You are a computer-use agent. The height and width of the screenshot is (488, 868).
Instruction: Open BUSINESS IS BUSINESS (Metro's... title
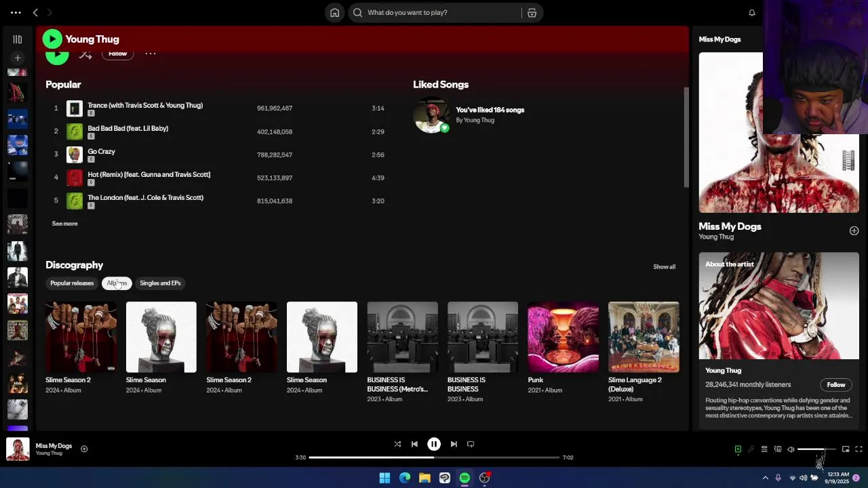pyautogui.click(x=397, y=384)
